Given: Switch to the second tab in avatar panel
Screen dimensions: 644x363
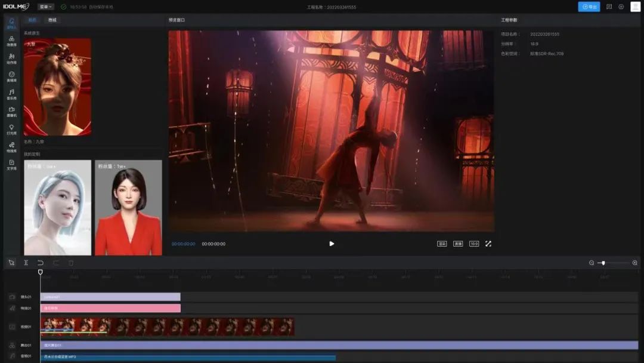Looking at the screenshot, I should [x=52, y=20].
